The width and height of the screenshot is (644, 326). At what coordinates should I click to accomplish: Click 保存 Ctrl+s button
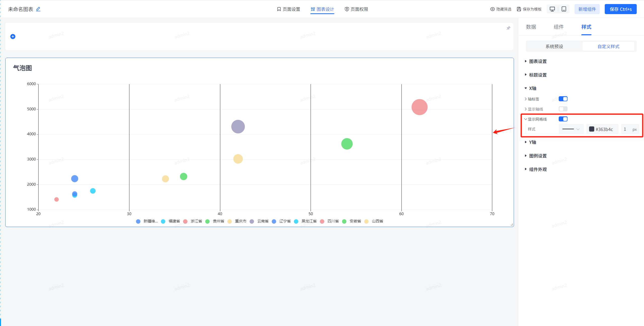tap(621, 9)
